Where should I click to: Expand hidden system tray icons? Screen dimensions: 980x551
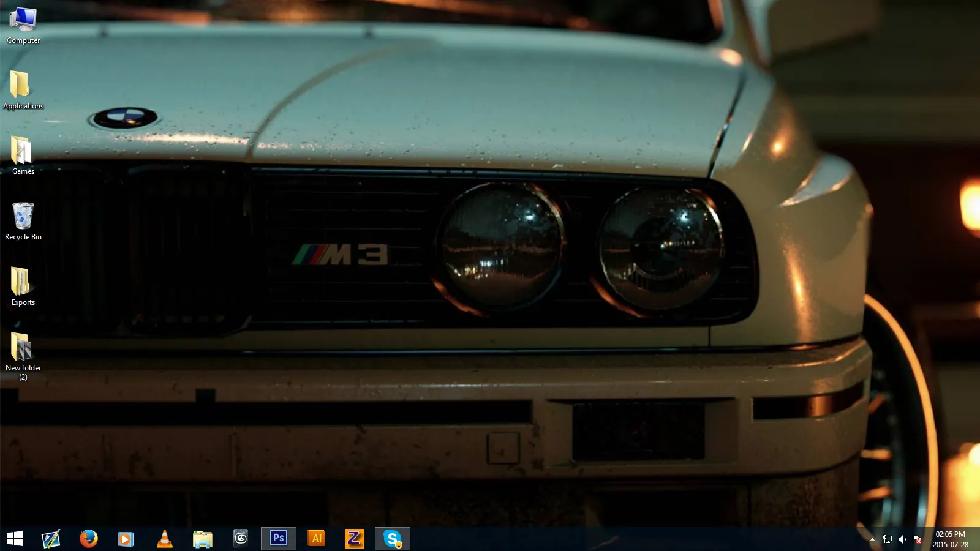click(x=872, y=539)
